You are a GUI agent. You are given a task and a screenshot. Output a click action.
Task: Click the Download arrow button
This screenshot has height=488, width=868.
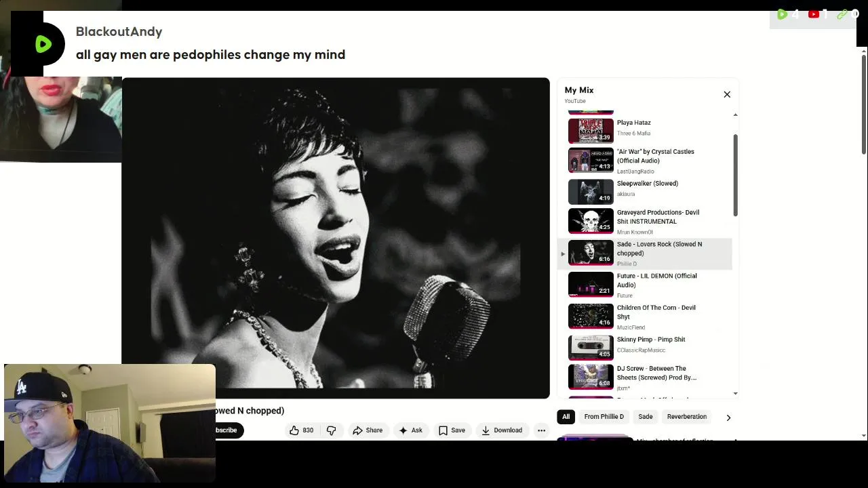(502, 430)
